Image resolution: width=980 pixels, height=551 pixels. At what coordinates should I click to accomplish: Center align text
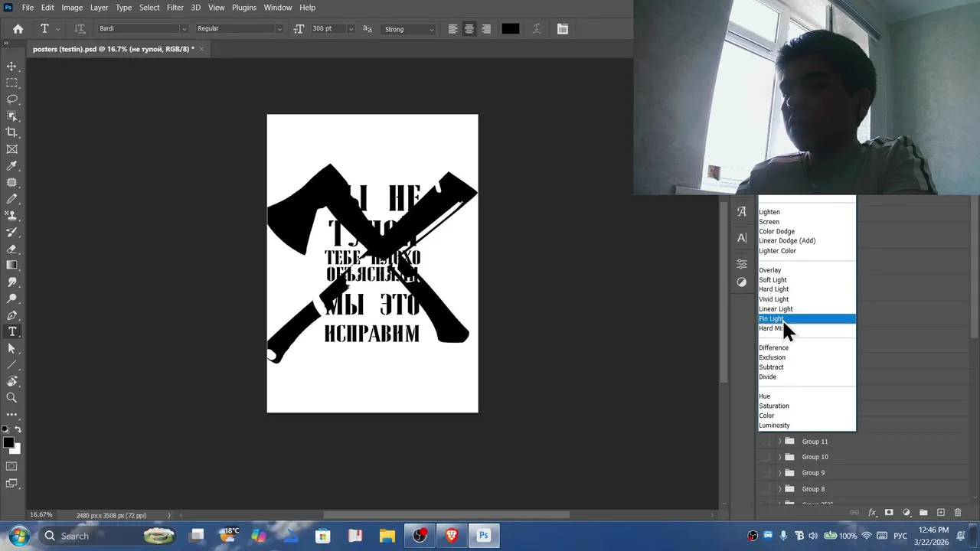[469, 29]
